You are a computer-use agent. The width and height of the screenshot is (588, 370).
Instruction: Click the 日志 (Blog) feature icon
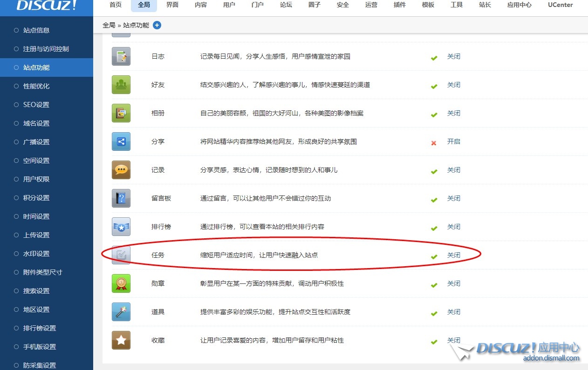click(121, 56)
